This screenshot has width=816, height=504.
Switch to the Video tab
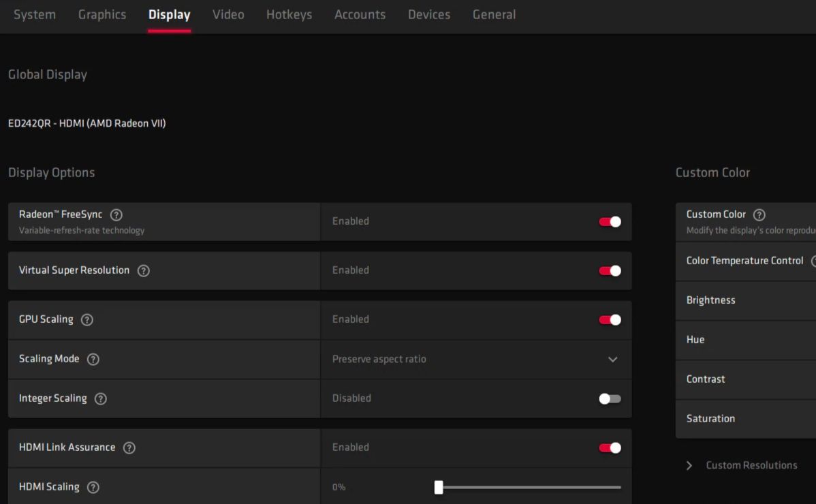tap(228, 14)
